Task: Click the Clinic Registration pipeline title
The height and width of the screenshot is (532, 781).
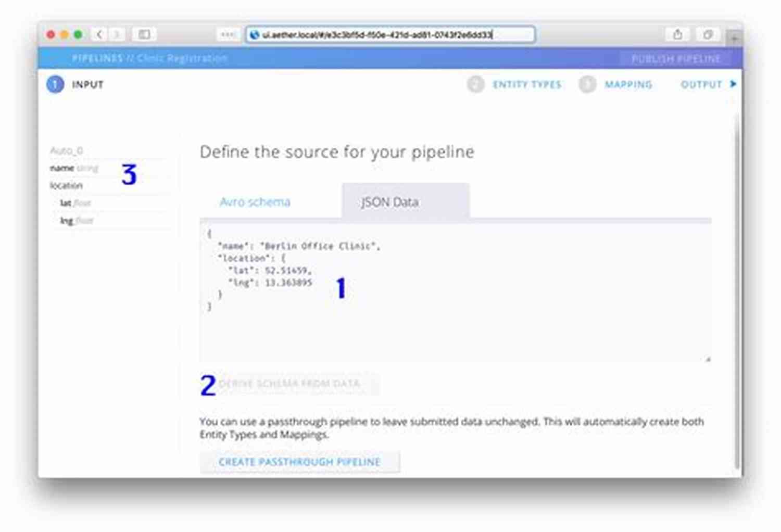Action: (182, 58)
